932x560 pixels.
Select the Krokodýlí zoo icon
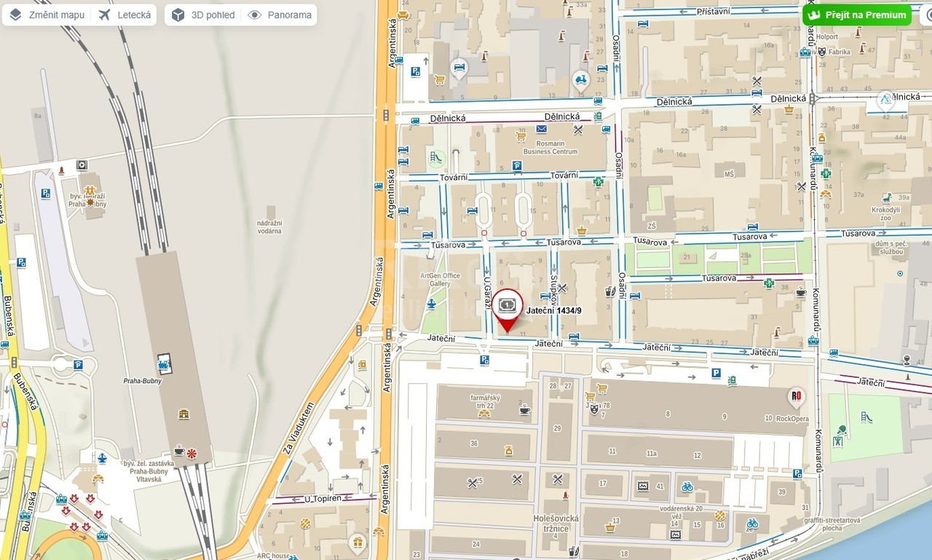pos(886,197)
